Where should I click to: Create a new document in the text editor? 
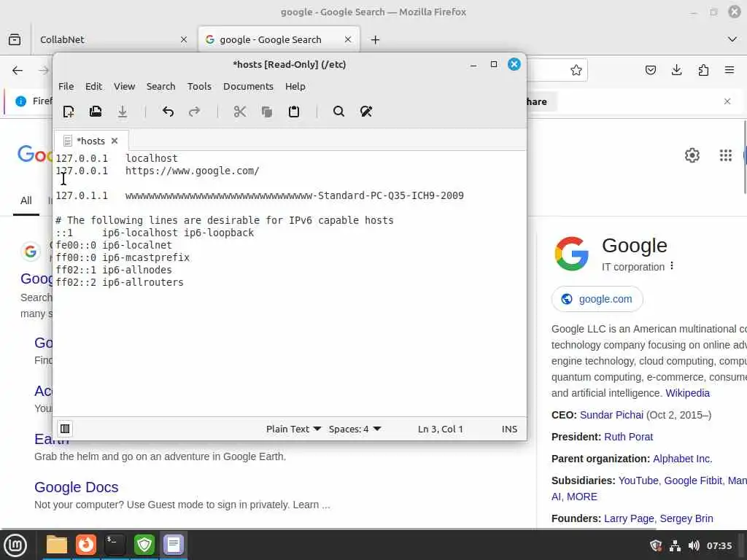tap(69, 112)
